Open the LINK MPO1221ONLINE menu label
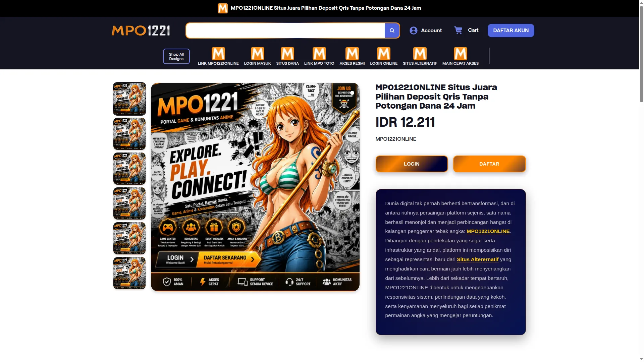This screenshot has width=644, height=362. [x=218, y=63]
